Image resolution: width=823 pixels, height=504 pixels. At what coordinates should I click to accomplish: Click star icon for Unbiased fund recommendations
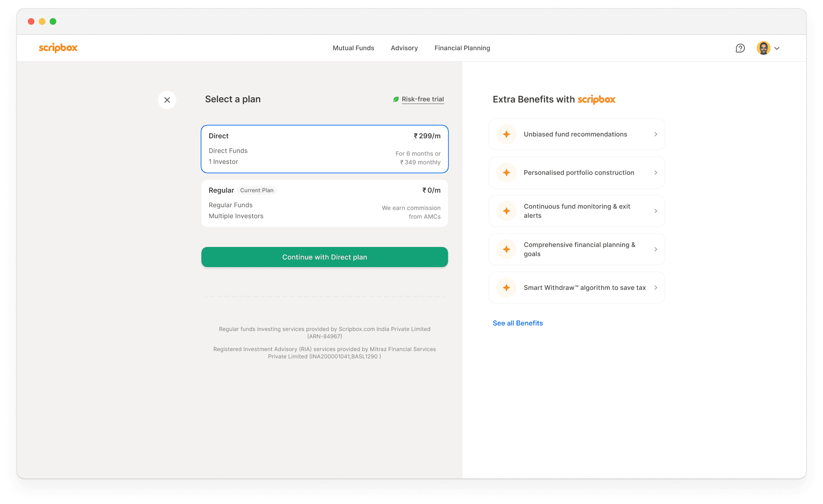coord(506,134)
